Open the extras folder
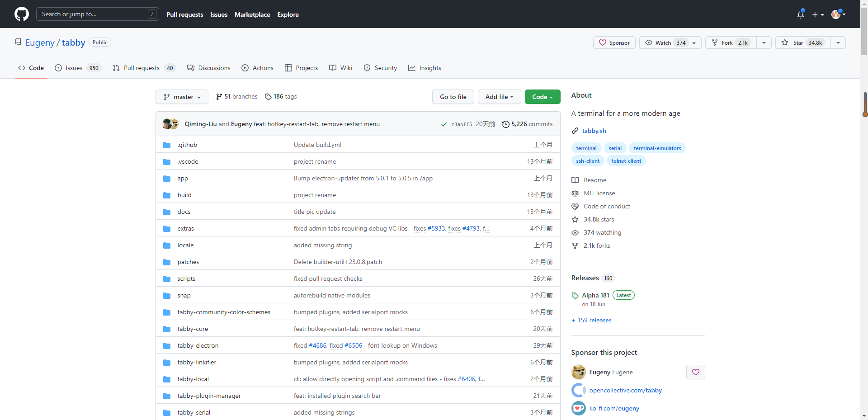This screenshot has height=420, width=868. point(185,228)
